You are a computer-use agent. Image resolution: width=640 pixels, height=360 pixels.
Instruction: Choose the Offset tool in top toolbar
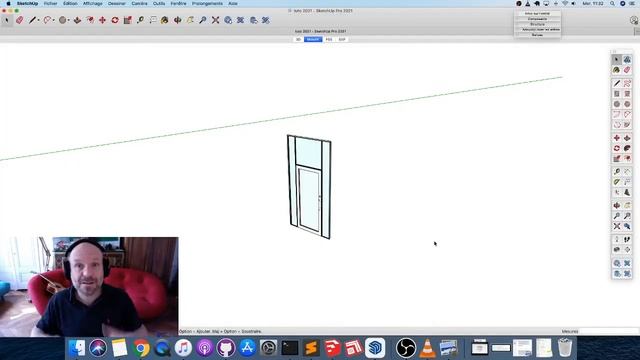(x=90, y=20)
